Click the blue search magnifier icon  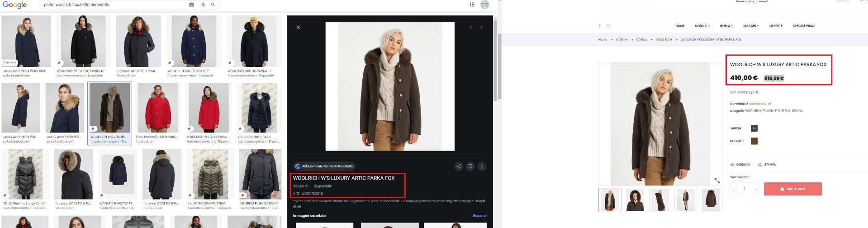(213, 5)
